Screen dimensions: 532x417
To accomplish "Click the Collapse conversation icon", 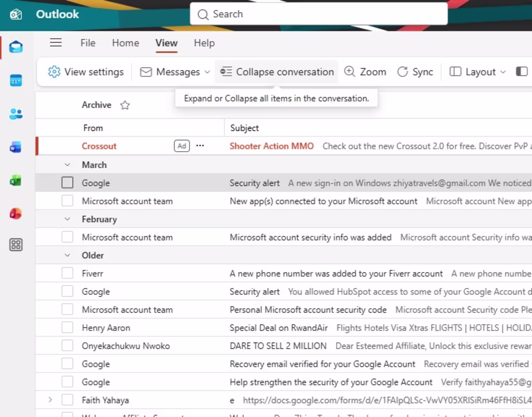I will click(x=226, y=72).
